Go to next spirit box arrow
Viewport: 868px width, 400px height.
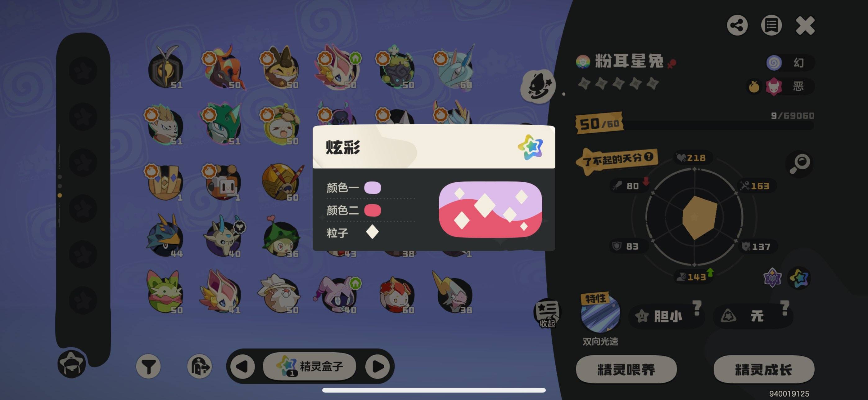(x=378, y=366)
